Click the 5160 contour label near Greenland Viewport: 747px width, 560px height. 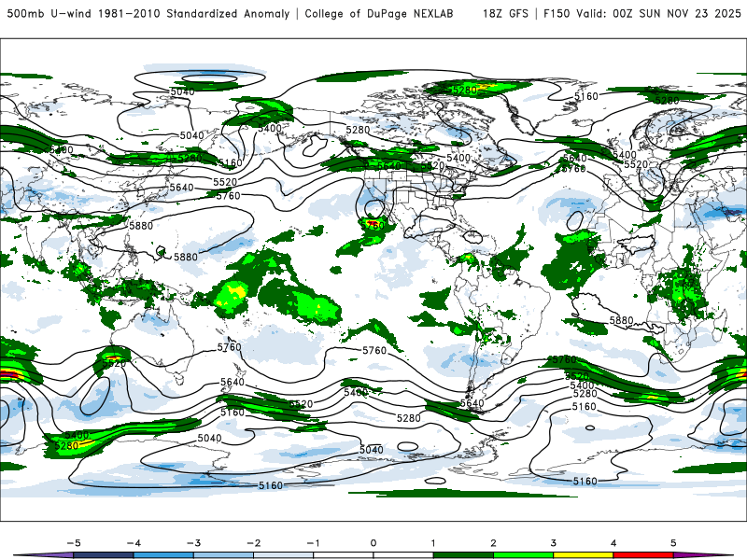[x=586, y=97]
